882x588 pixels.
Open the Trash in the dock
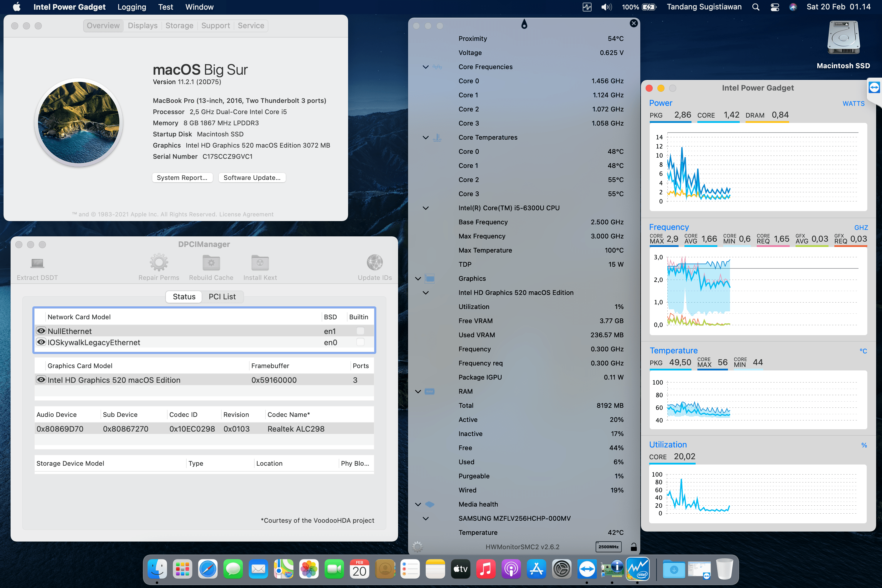724,569
